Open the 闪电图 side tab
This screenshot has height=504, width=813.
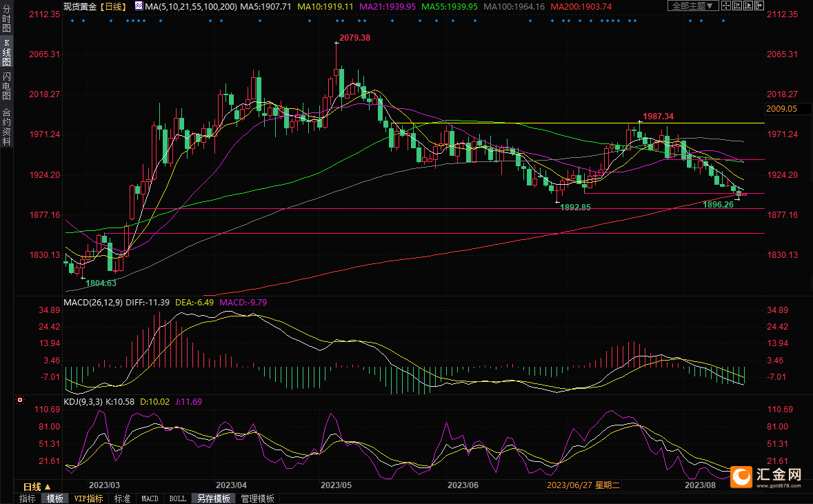point(6,86)
